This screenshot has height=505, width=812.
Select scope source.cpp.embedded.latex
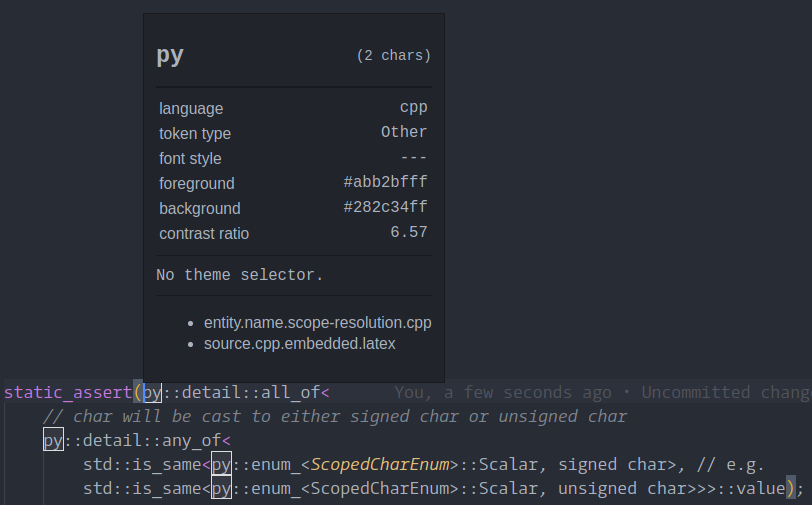299,344
